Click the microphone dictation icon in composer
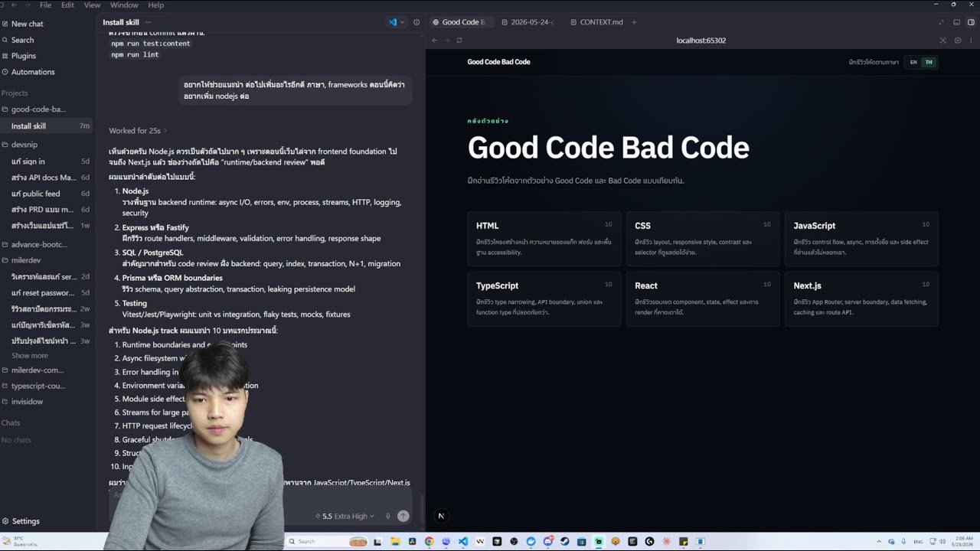This screenshot has width=980, height=551. [388, 516]
